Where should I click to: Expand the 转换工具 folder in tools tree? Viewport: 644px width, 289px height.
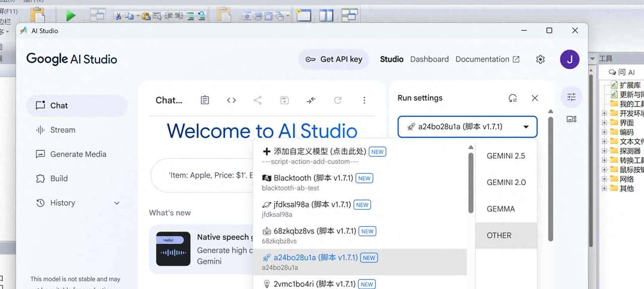[x=604, y=160]
